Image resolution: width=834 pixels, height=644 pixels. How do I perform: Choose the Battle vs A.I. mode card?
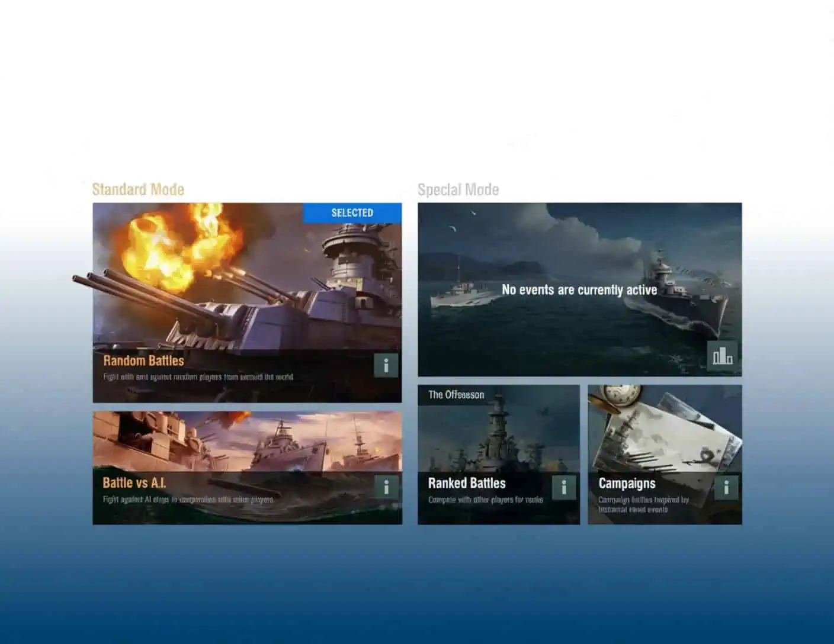(x=247, y=468)
